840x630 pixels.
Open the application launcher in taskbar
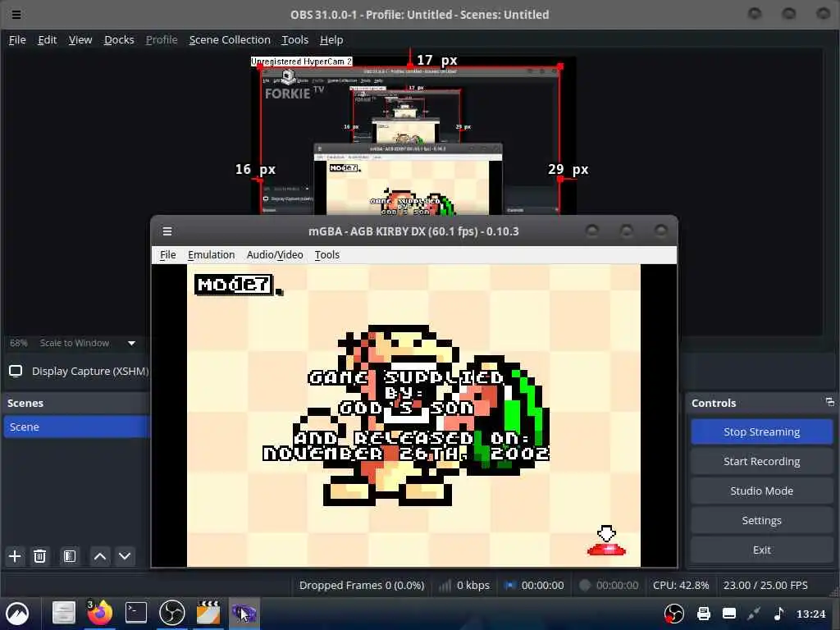pyautogui.click(x=17, y=614)
